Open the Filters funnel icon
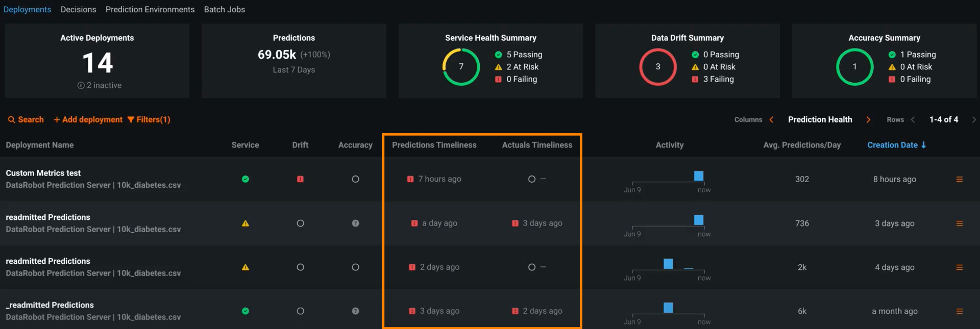 pyautogui.click(x=130, y=120)
